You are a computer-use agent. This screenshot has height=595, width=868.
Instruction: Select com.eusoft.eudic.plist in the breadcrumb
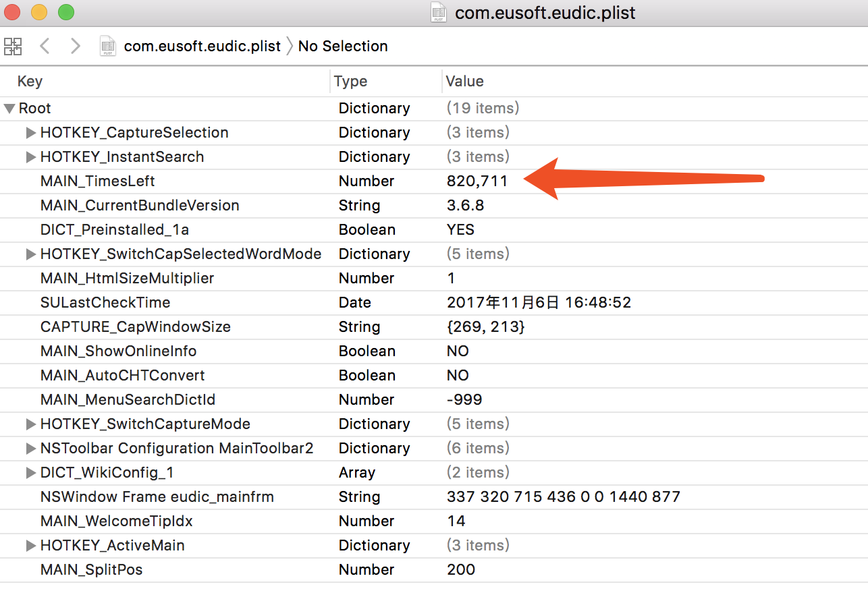click(x=202, y=47)
